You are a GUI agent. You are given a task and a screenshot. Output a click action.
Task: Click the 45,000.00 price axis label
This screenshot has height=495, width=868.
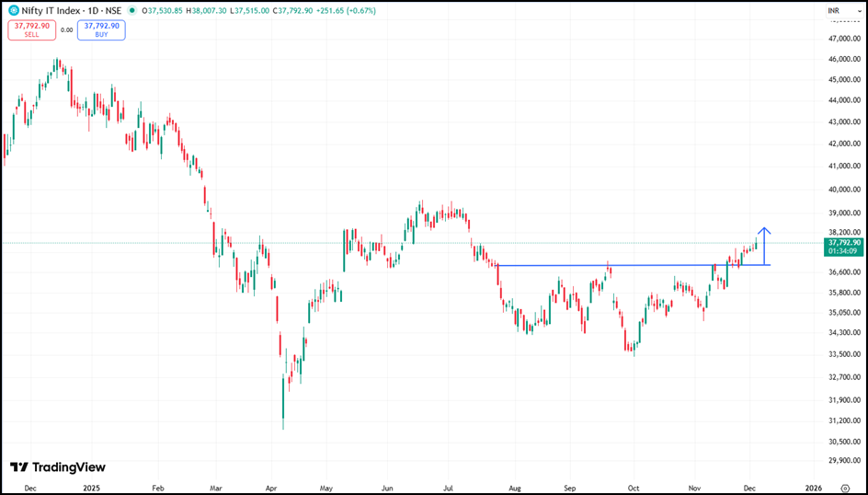(x=844, y=80)
